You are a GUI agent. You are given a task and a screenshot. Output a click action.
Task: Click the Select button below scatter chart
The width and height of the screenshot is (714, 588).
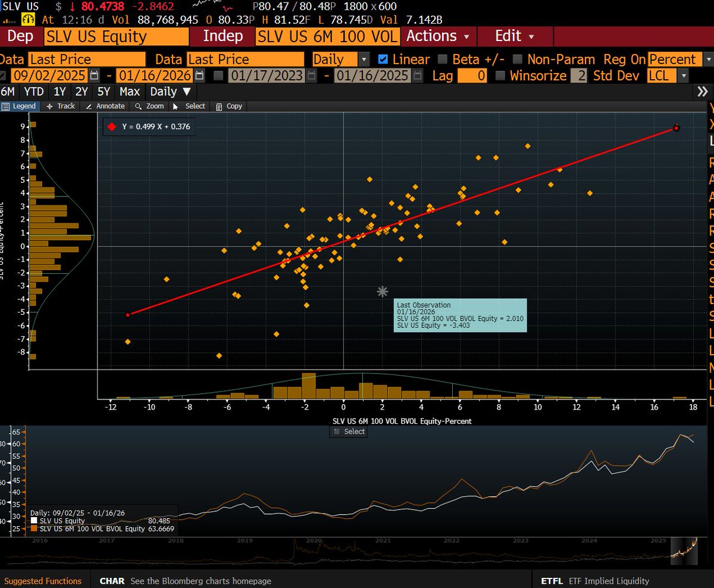pos(349,431)
